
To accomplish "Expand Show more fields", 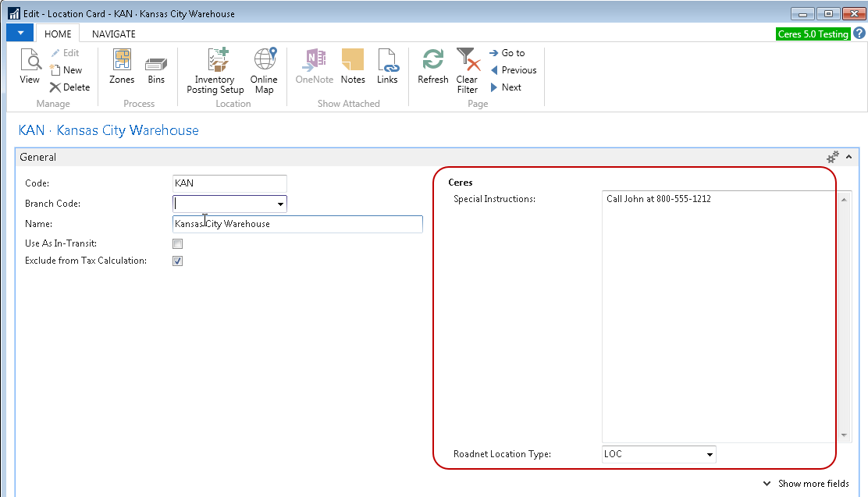I will [806, 484].
